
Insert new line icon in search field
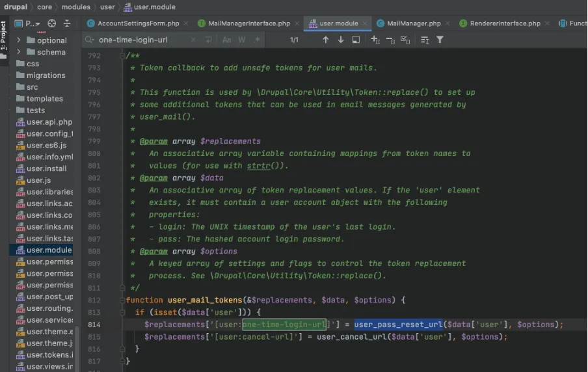point(209,40)
